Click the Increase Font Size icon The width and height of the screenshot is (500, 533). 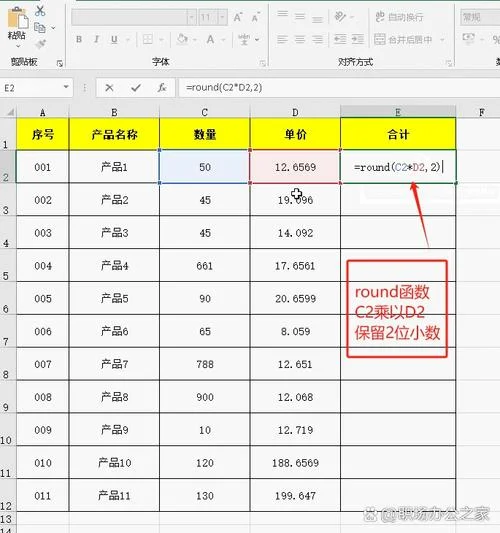point(238,17)
